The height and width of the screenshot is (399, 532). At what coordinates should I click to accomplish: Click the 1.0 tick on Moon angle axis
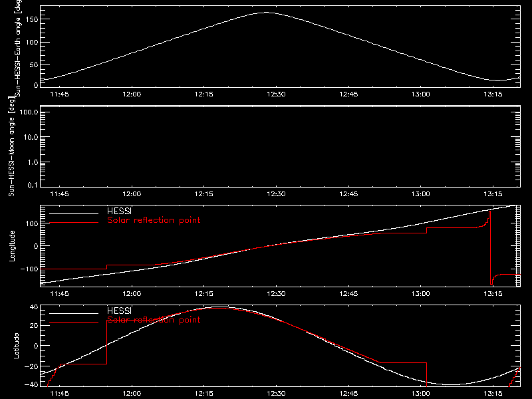(x=33, y=162)
